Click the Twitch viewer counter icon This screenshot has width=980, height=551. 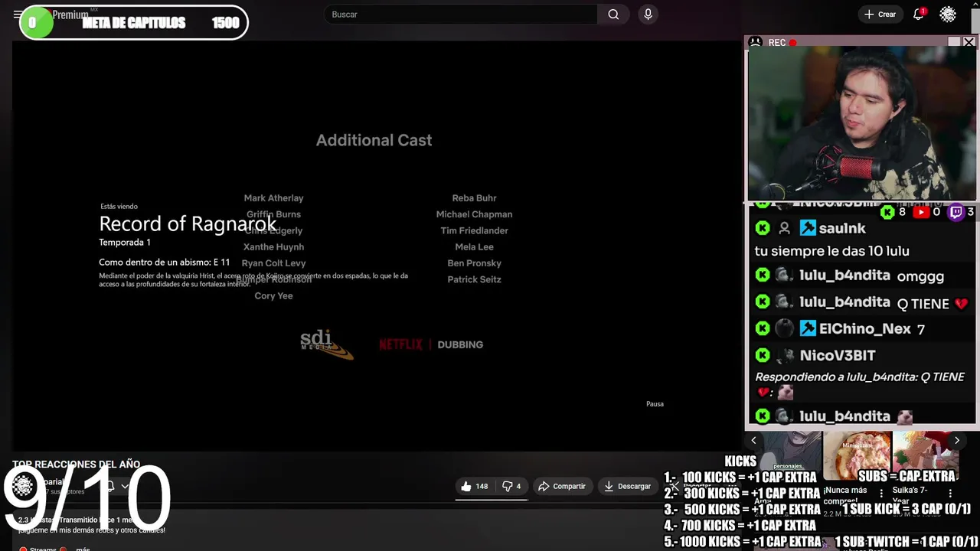pyautogui.click(x=956, y=212)
